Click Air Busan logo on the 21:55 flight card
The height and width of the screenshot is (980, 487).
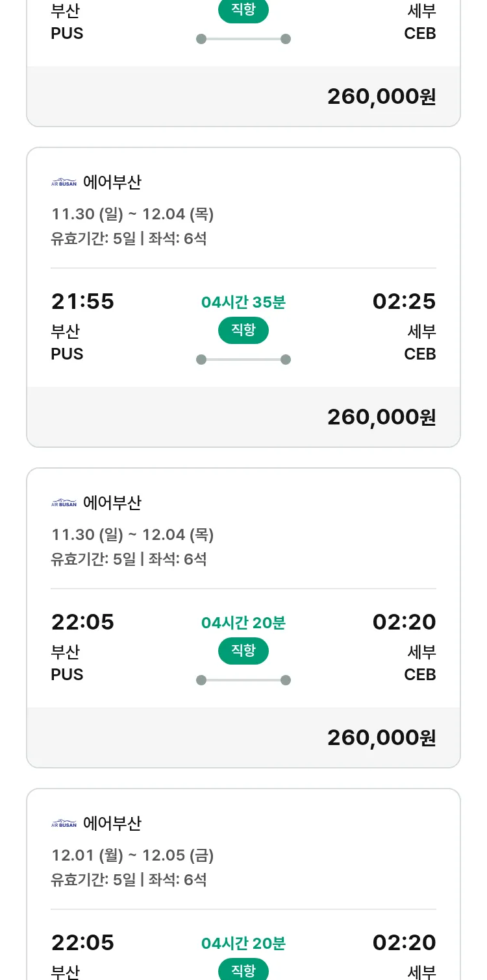64,182
